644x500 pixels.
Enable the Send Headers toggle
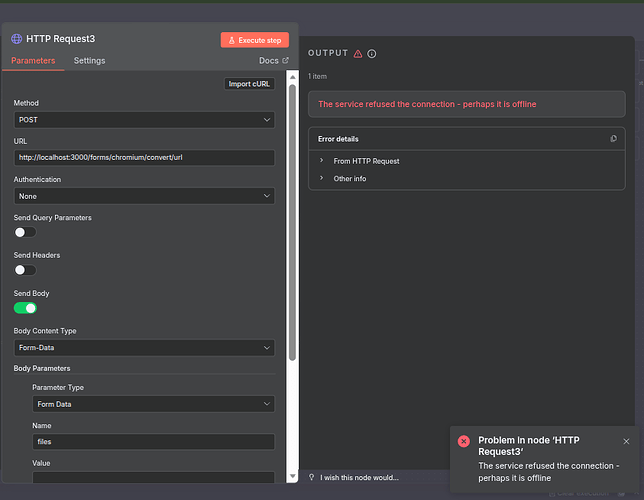[x=25, y=270]
